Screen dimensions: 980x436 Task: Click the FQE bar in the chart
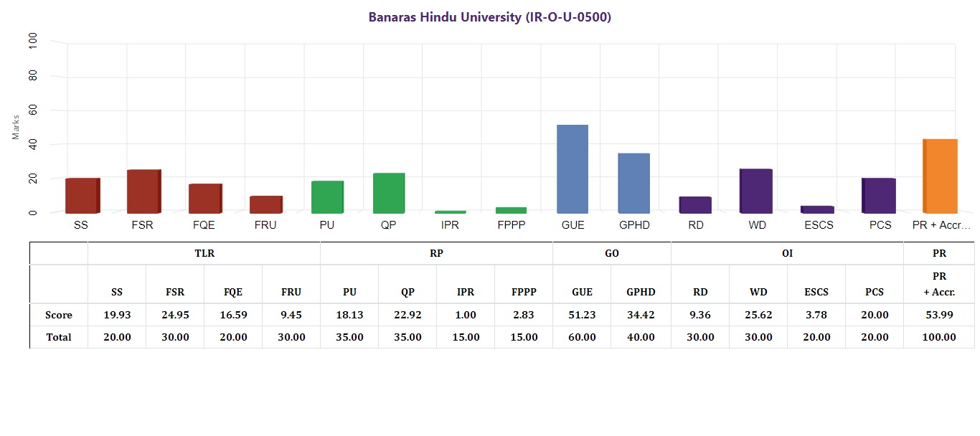point(205,199)
